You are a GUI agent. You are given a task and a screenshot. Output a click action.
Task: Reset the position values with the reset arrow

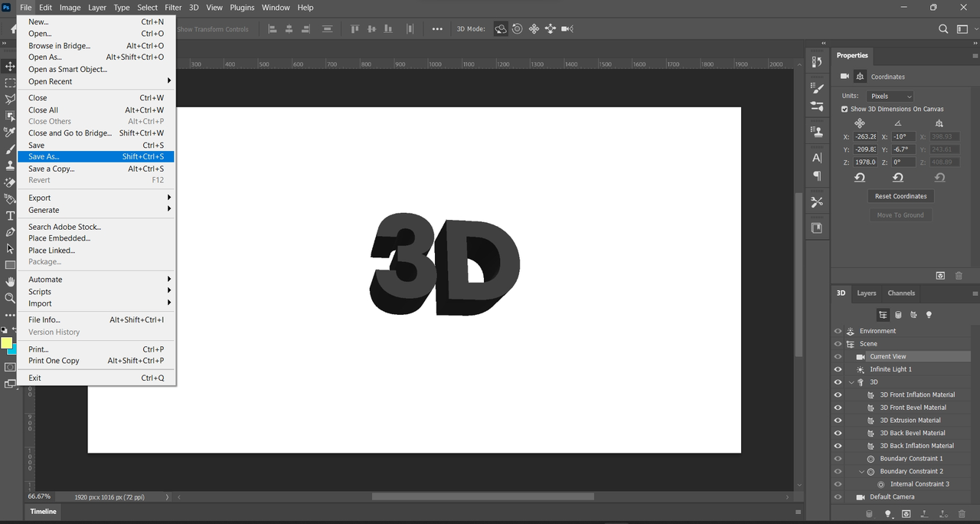(x=860, y=178)
